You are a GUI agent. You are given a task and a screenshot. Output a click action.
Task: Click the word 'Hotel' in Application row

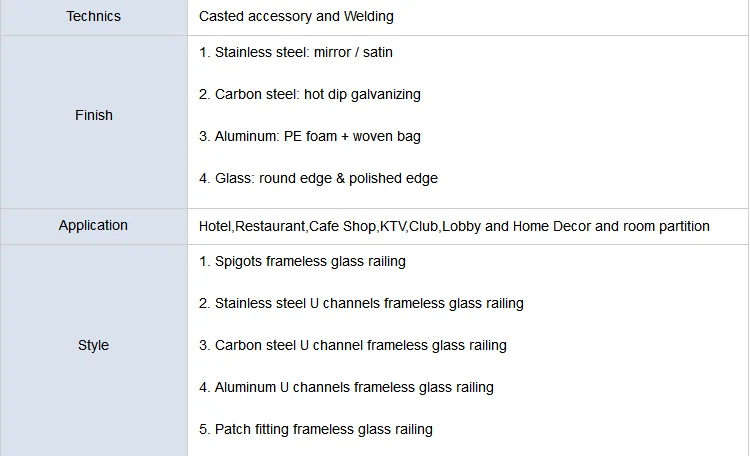point(215,226)
